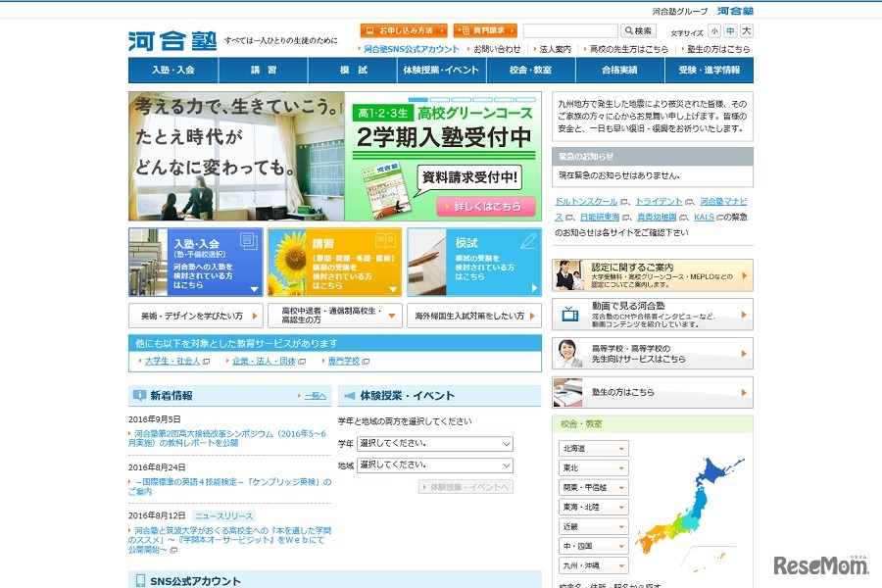Click the search magnifier button 検索
882x588 pixels.
click(638, 31)
